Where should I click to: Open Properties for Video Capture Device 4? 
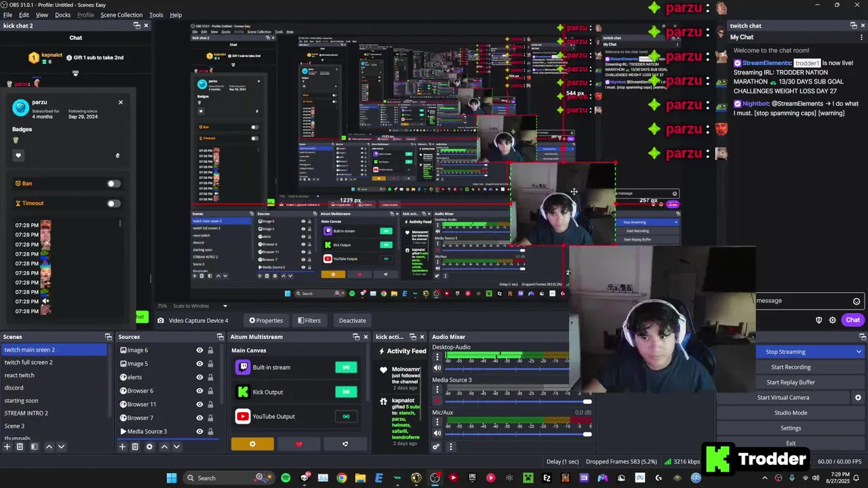click(x=266, y=321)
